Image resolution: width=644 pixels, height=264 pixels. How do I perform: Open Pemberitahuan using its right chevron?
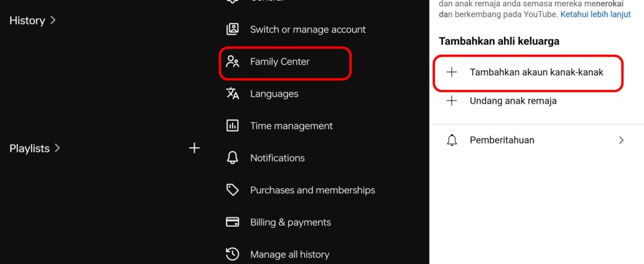coord(621,140)
